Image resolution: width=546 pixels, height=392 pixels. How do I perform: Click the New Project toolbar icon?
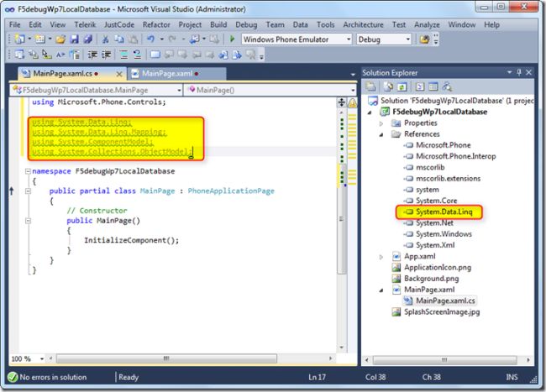[x=19, y=39]
